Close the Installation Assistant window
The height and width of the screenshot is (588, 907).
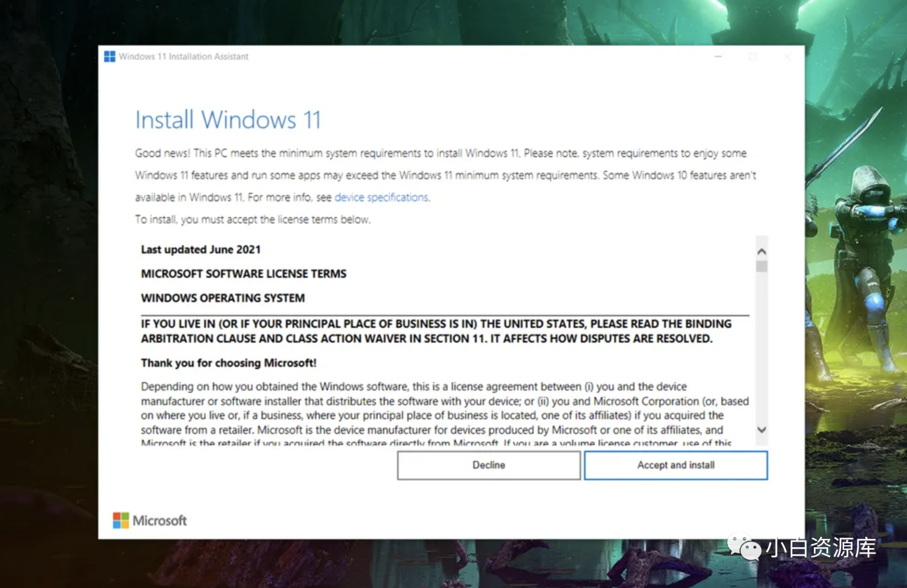pyautogui.click(x=788, y=57)
